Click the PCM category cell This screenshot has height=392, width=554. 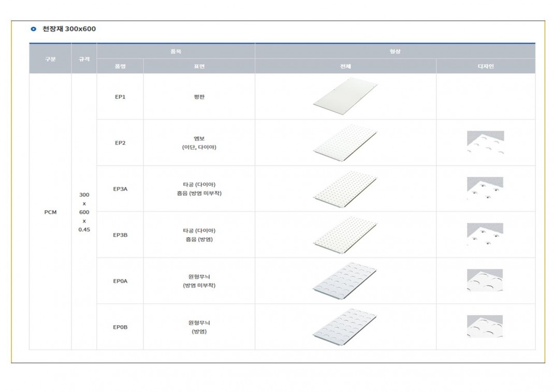click(x=50, y=212)
